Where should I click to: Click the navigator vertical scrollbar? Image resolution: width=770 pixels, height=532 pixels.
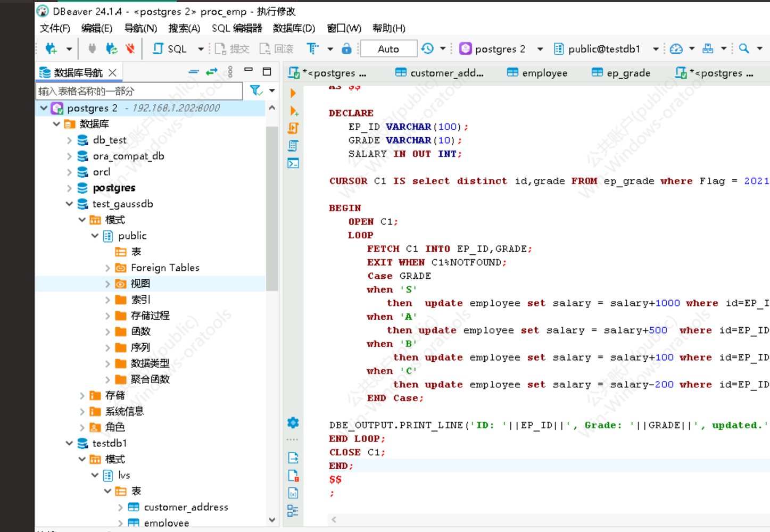pos(272,207)
